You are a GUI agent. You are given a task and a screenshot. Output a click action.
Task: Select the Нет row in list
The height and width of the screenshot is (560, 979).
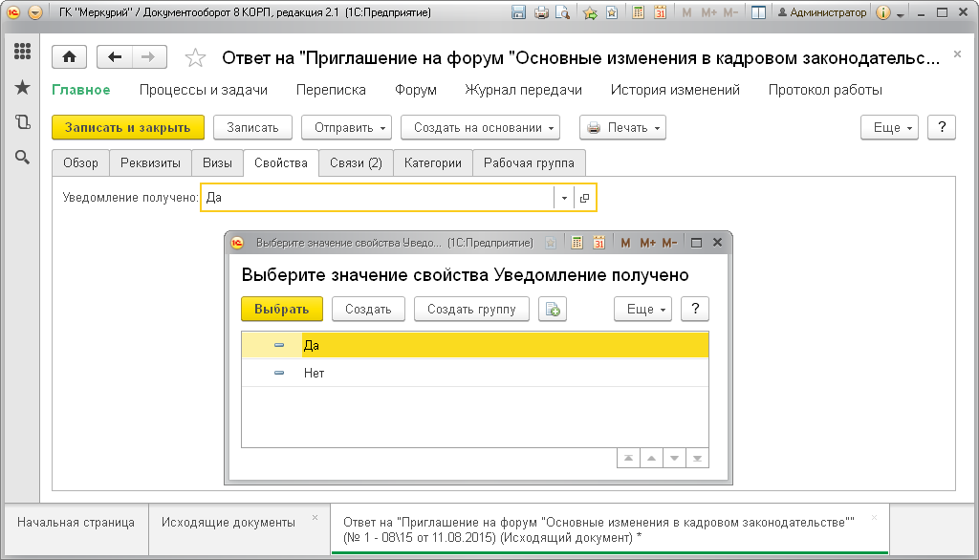pos(475,374)
